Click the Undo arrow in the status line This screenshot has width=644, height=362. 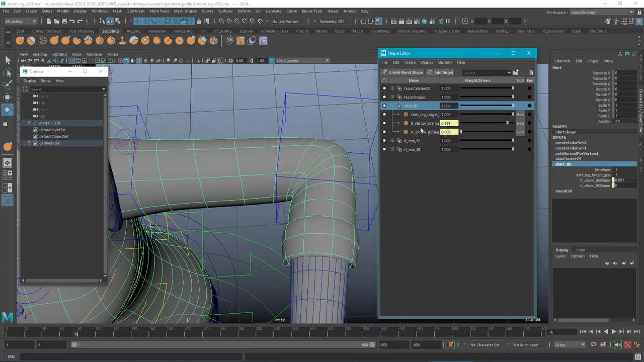pos(71,21)
